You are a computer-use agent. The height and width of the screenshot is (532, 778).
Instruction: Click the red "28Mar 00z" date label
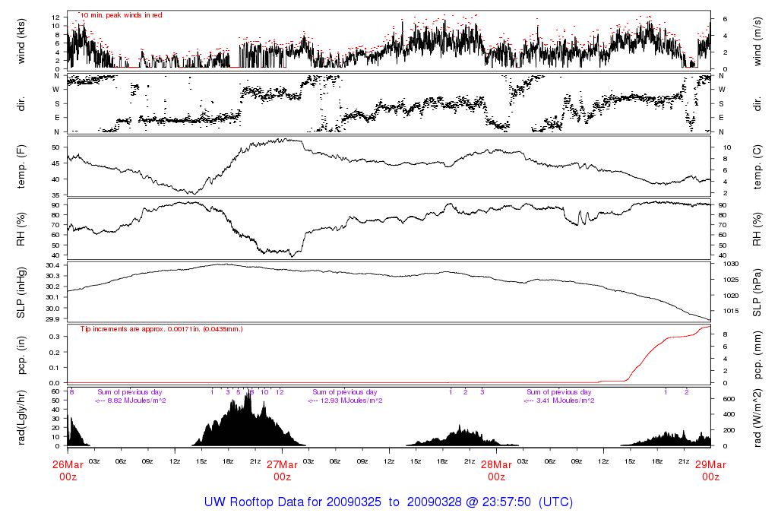click(497, 470)
